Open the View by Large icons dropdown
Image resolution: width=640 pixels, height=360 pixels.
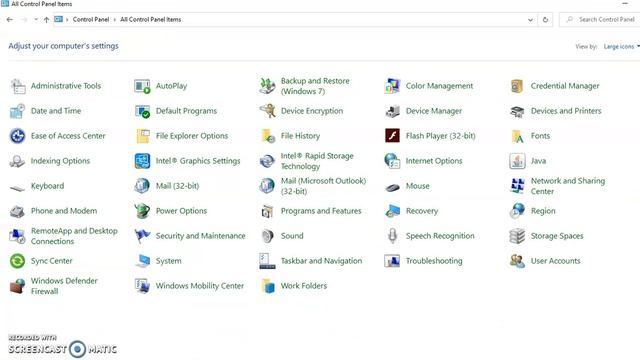tap(621, 47)
